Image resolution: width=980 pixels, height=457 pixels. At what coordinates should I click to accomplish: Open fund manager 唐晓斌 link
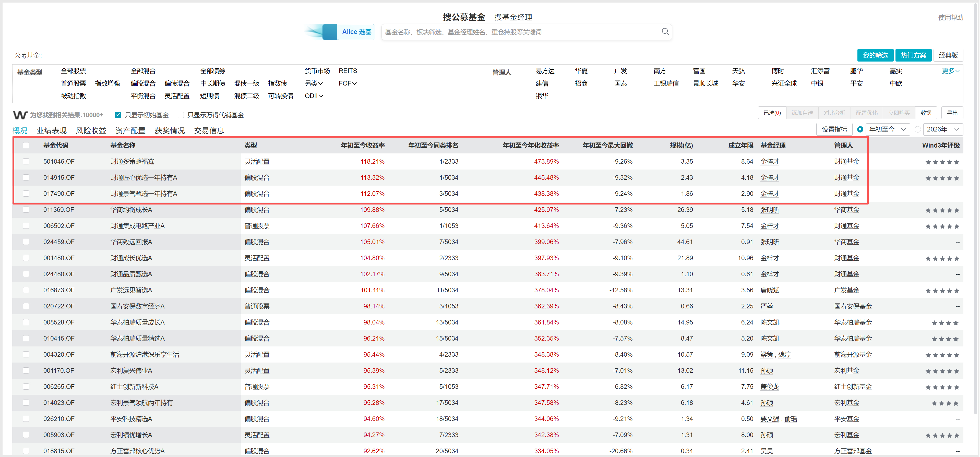point(770,290)
